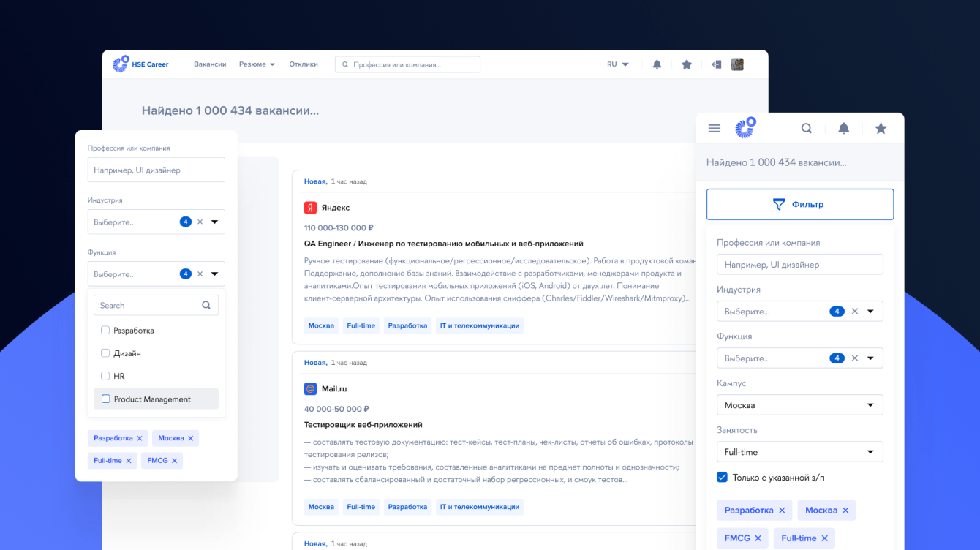Remove the FMCG chip in the mobile panel

pos(758,538)
